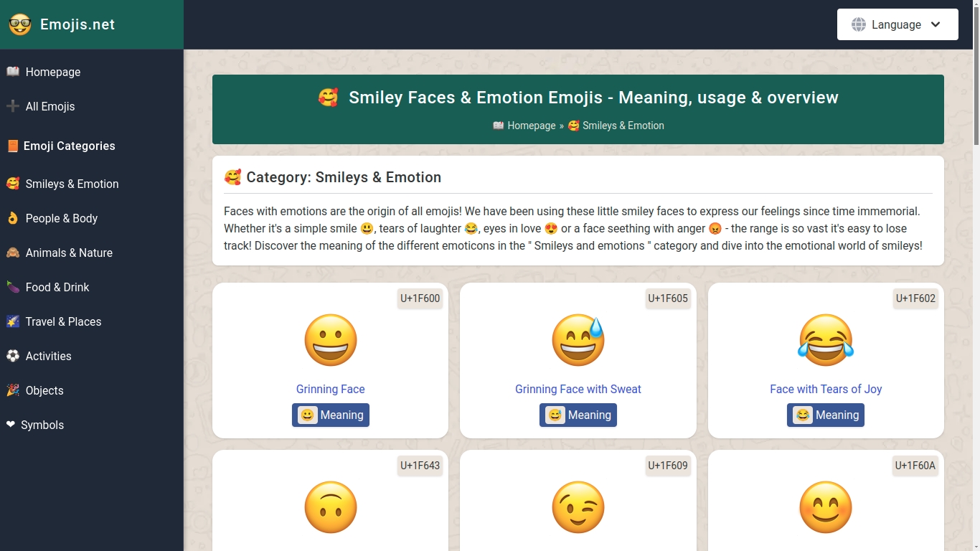This screenshot has height=551, width=980.
Task: Click the large Face with Tears of Joy emoji
Action: [826, 340]
